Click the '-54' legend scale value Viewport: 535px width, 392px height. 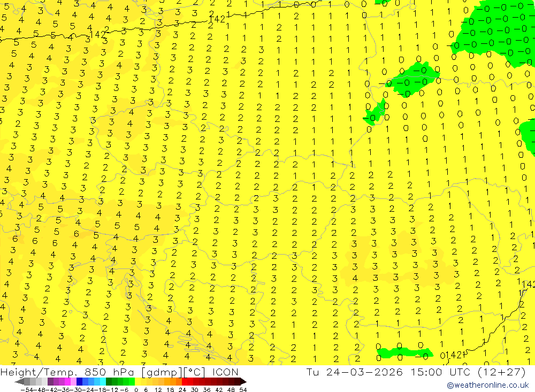[26, 390]
